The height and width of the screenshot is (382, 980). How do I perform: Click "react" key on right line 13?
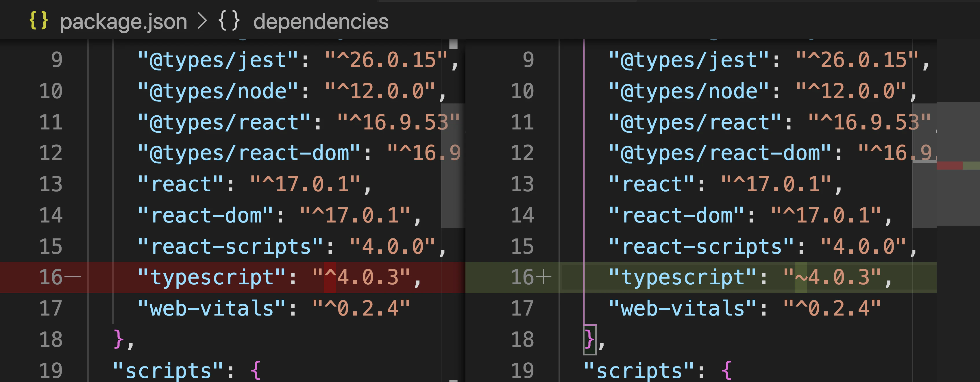point(652,184)
